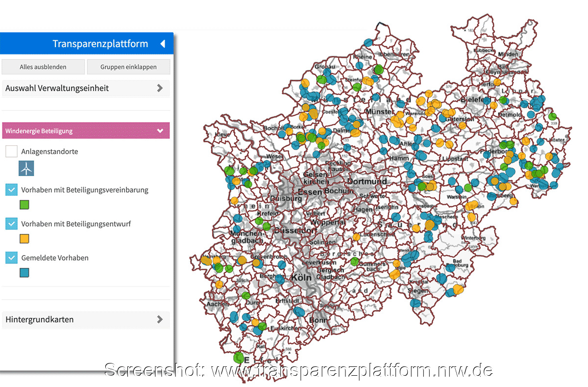The height and width of the screenshot is (387, 588).
Task: Click the orange Beteiligungsentwurf color swatch
Action: point(24,239)
